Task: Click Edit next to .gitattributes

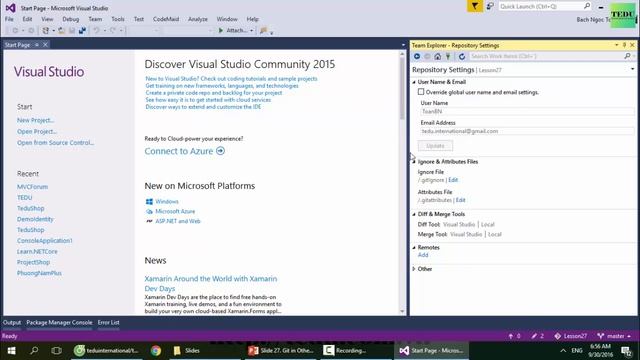Action: tap(460, 200)
